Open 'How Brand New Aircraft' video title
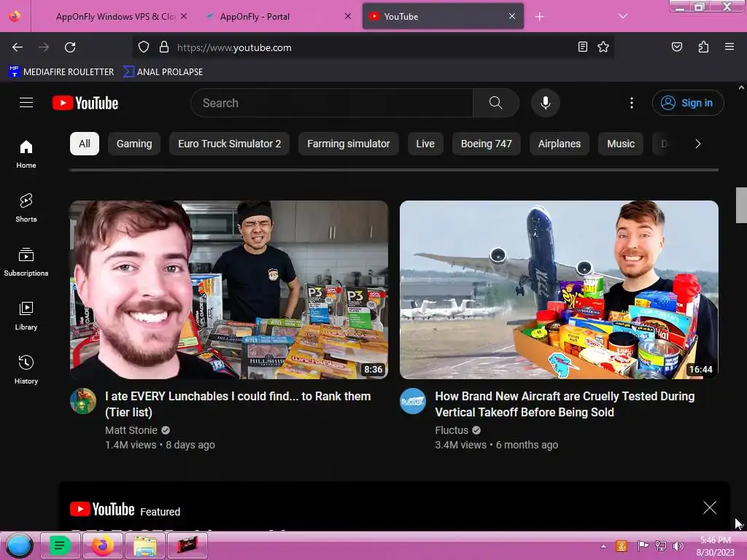Screen dimensions: 747x560 pos(565,404)
